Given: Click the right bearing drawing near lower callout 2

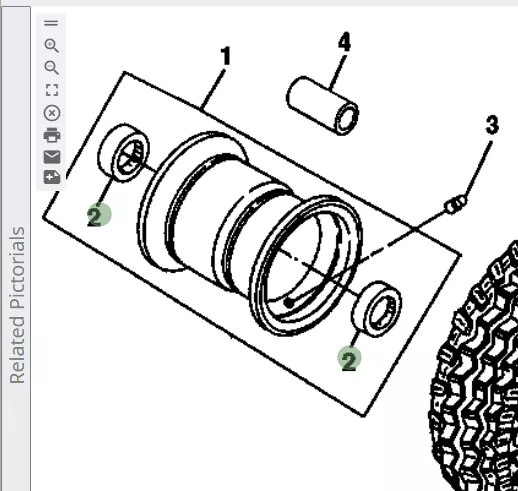Looking at the screenshot, I should click(377, 309).
